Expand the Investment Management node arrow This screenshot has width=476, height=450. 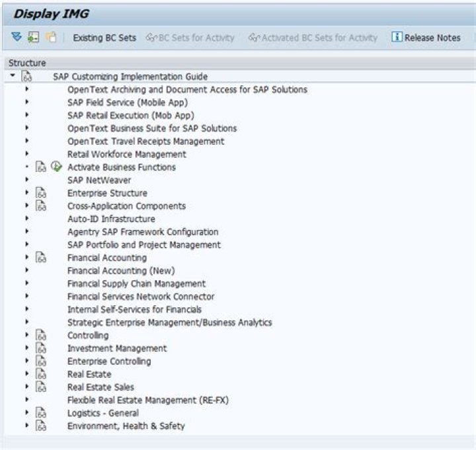(x=26, y=348)
